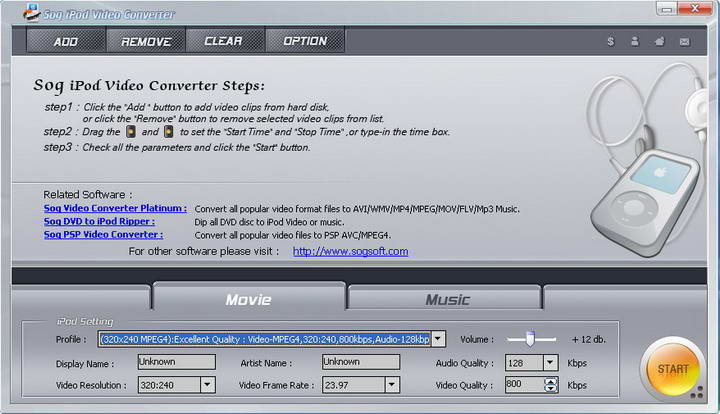Viewport: 720px width, 414px height.
Task: Open Sog Video Converter Platinum link
Action: [115, 208]
